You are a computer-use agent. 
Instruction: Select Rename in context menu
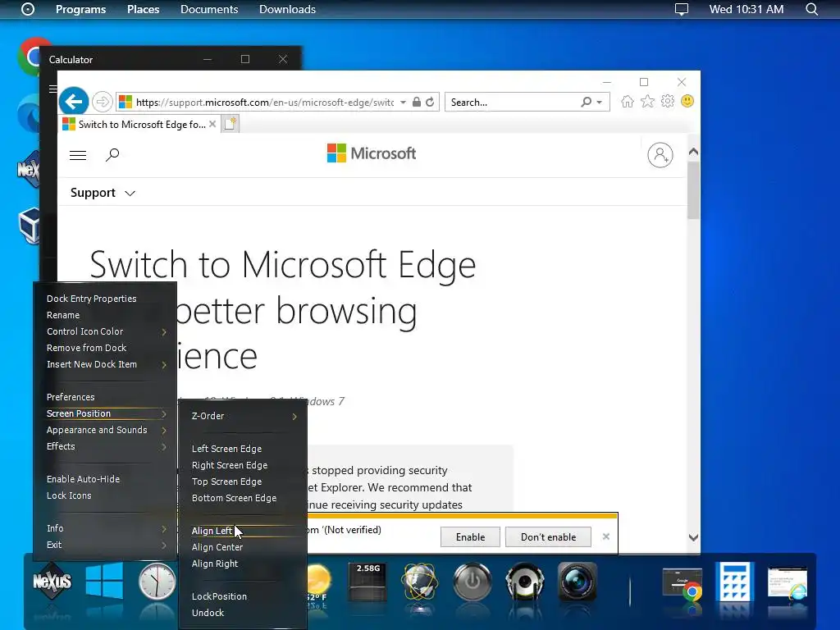(63, 315)
